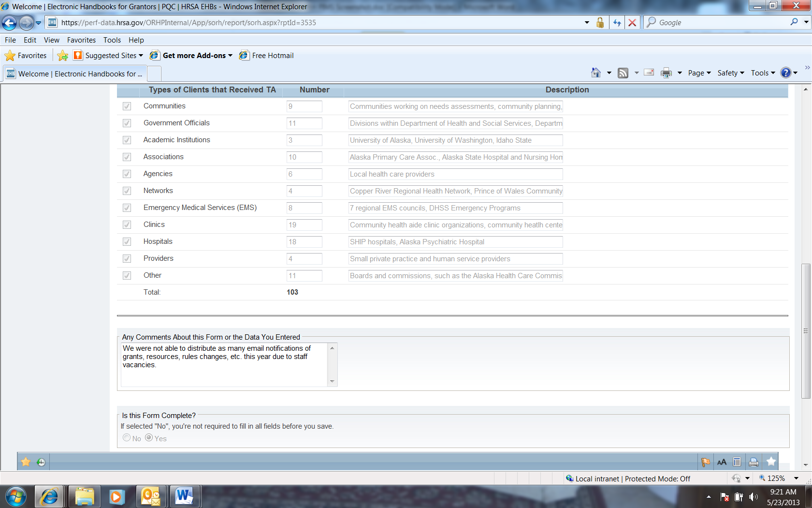Viewport: 812px width, 508px height.
Task: Click the Add to Favorites Bar star icon
Action: (63, 56)
